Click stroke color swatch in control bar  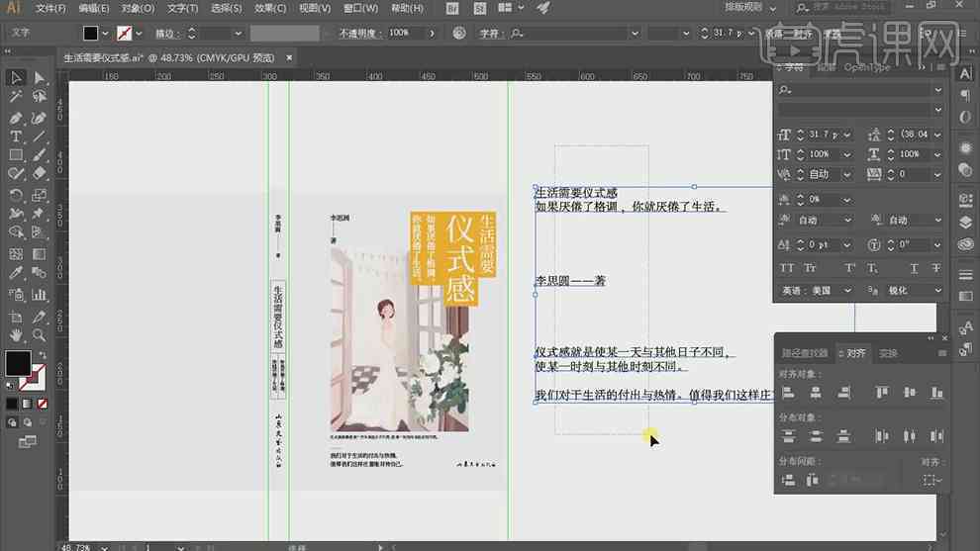point(125,33)
